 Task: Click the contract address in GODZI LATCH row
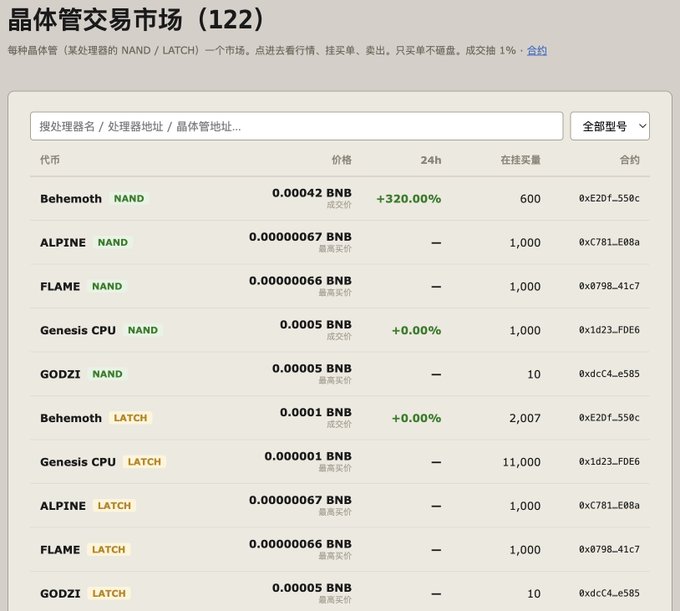(x=609, y=593)
